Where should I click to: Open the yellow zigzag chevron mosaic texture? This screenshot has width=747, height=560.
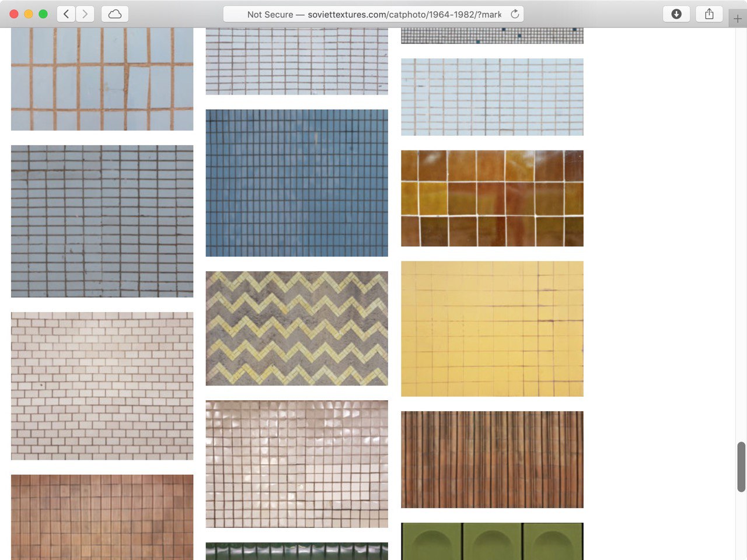[x=296, y=328]
